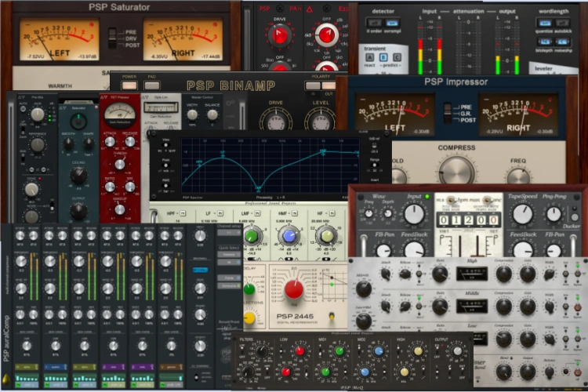Screen dimensions: 588x392
Task: Select transient mode C predict
Action: [x=397, y=57]
